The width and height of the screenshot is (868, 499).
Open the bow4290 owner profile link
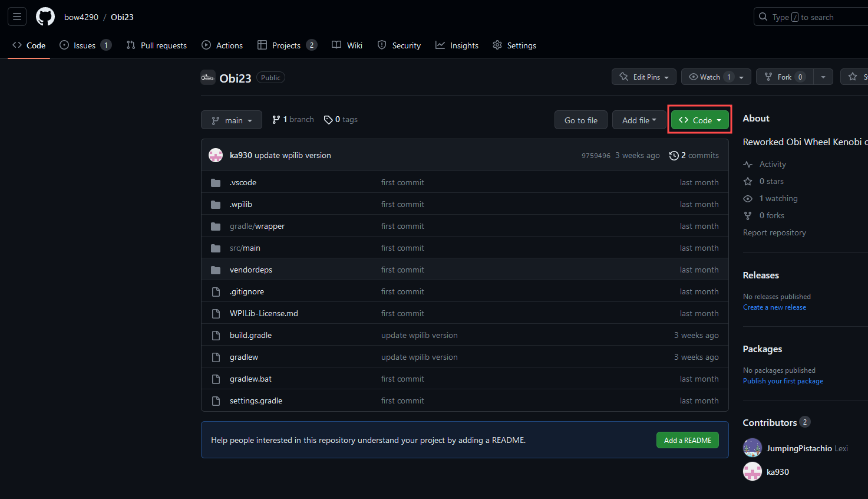[81, 17]
